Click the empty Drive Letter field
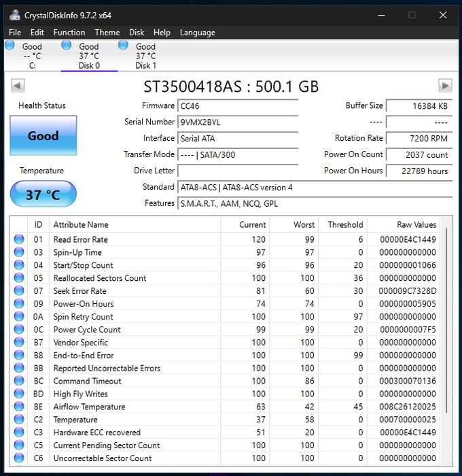462x476 pixels. point(238,171)
